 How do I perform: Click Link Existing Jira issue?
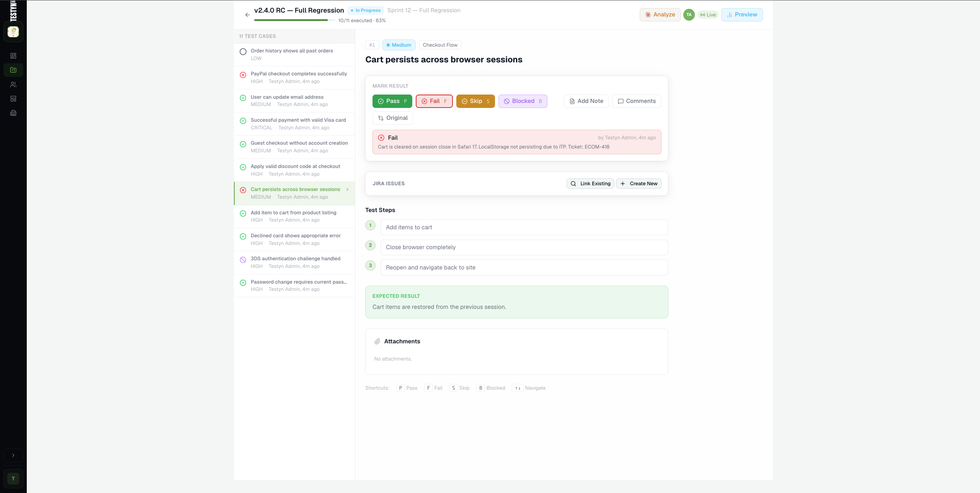pos(590,184)
